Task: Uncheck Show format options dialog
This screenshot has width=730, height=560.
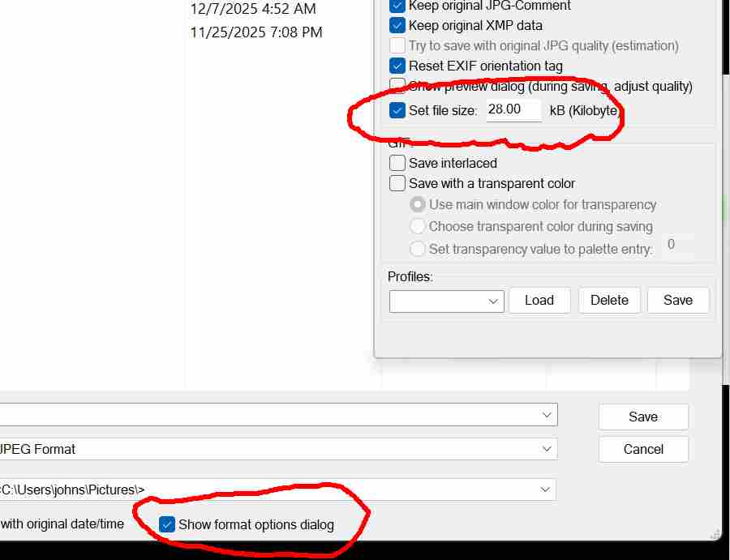Action: click(167, 524)
